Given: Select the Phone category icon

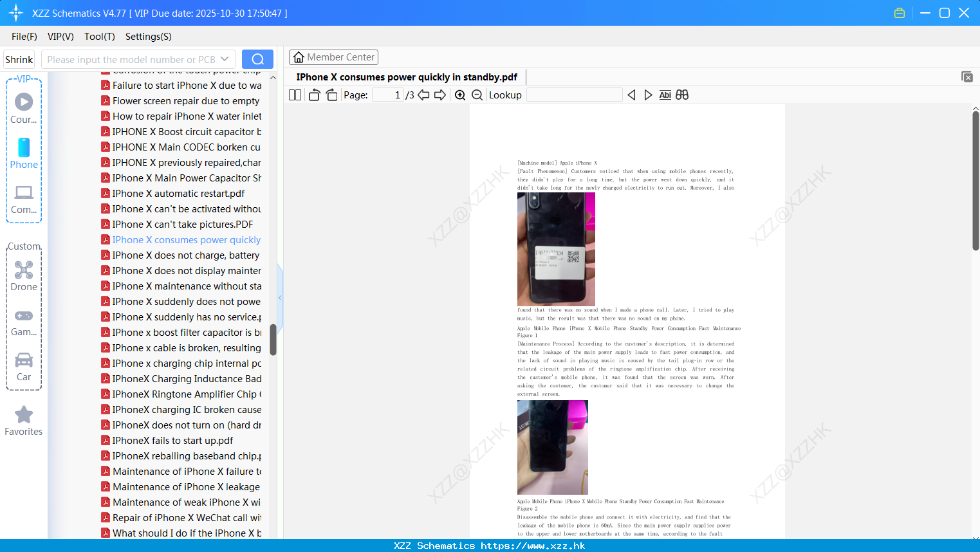Looking at the screenshot, I should coord(24,153).
